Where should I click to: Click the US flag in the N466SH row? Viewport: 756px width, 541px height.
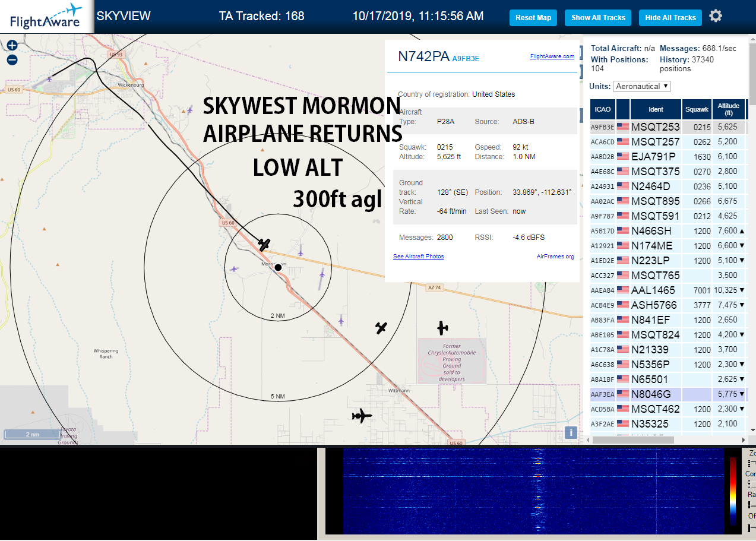coord(623,230)
